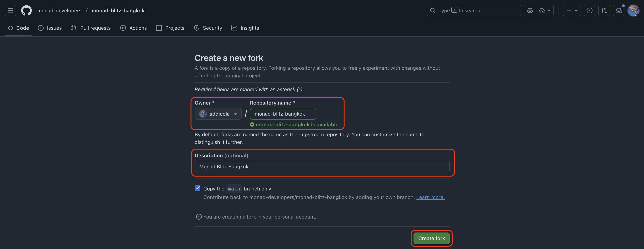
Task: Click the user profile avatar
Action: pyautogui.click(x=633, y=11)
